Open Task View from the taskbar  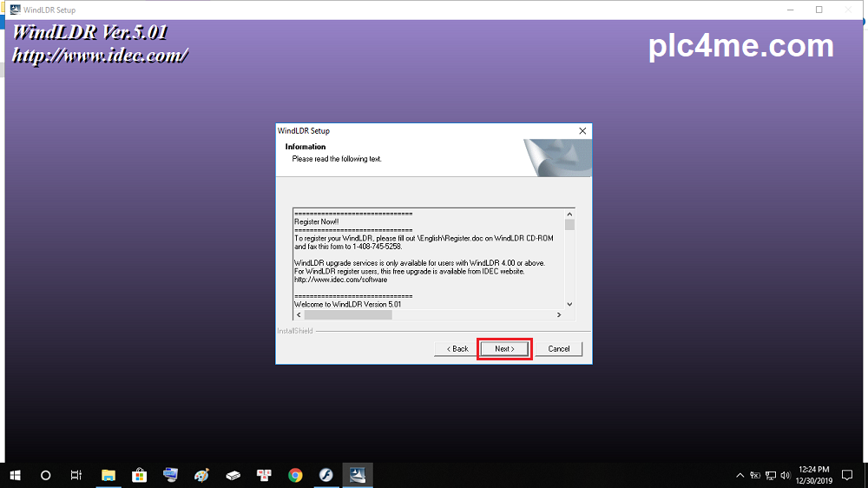76,475
